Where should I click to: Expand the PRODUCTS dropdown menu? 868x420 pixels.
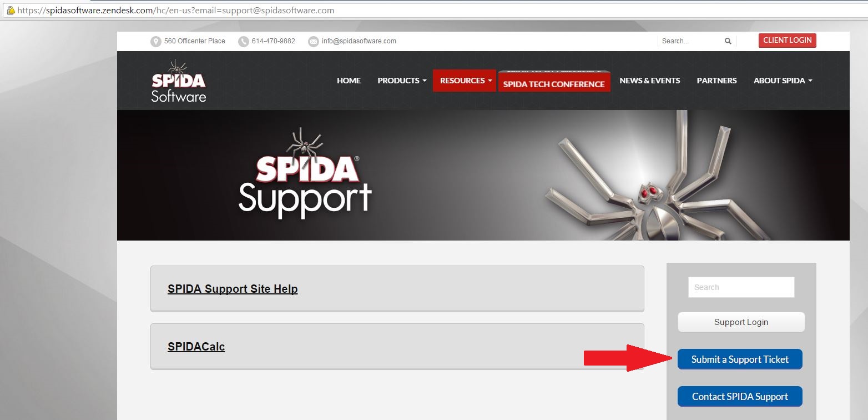[x=402, y=81]
